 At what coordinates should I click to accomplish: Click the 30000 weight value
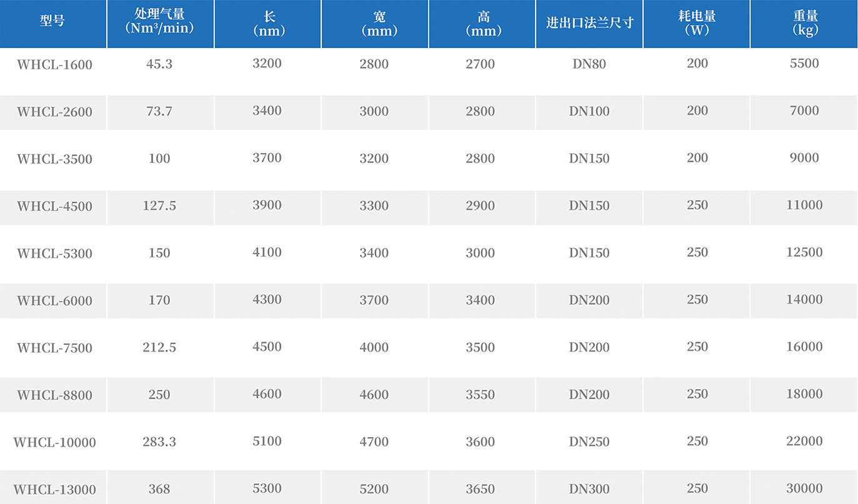coord(804,488)
